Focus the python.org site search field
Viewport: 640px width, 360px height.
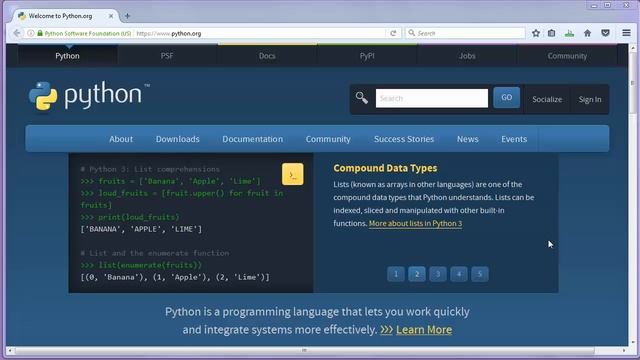click(x=432, y=98)
